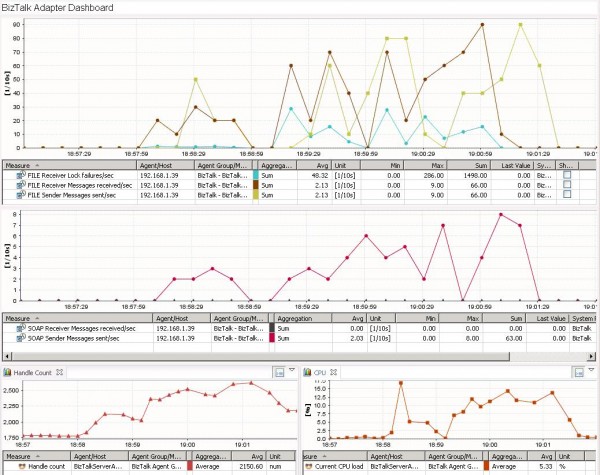Click the yellow swatch for FILE Sender Messages sent
This screenshot has width=600, height=475.
point(256,195)
